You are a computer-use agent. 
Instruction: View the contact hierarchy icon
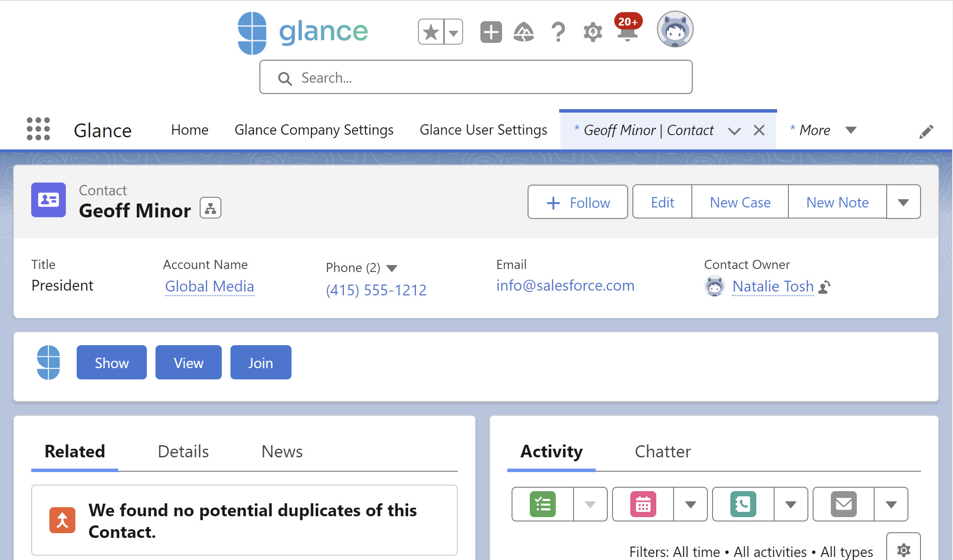tap(211, 208)
